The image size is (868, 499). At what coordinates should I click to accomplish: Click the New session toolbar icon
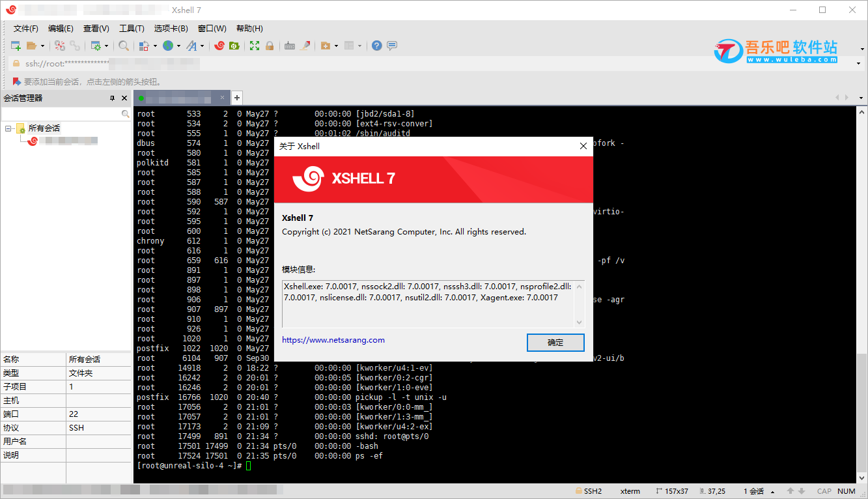tap(16, 46)
